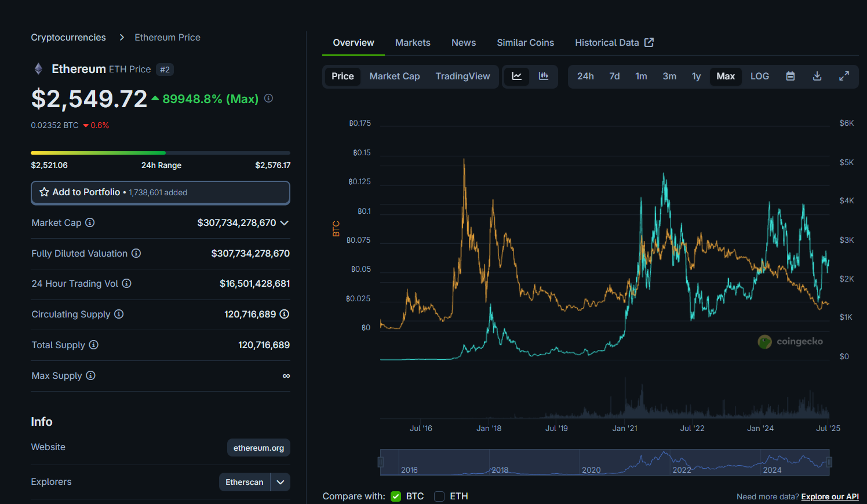Click the 24h Range progress bar

[161, 153]
